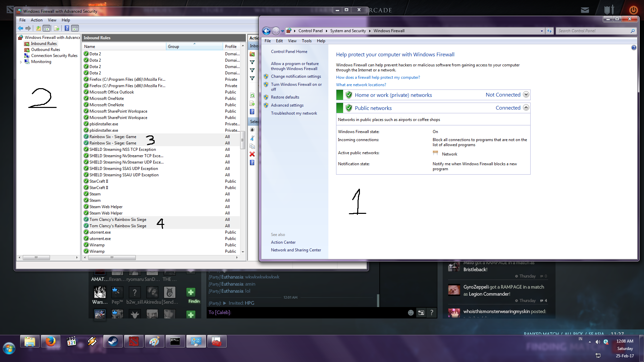Expand Home or work (private) networks section

coord(526,95)
